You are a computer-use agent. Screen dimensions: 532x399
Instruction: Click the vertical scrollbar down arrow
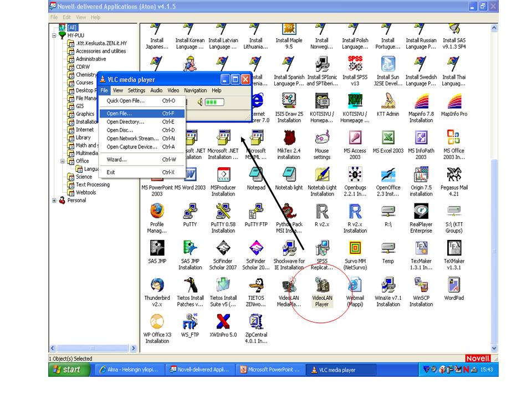(x=494, y=348)
